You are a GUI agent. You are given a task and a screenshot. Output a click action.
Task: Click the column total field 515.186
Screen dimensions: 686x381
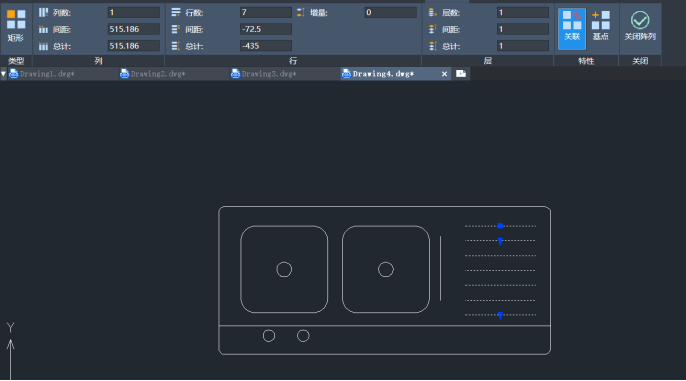pos(133,46)
